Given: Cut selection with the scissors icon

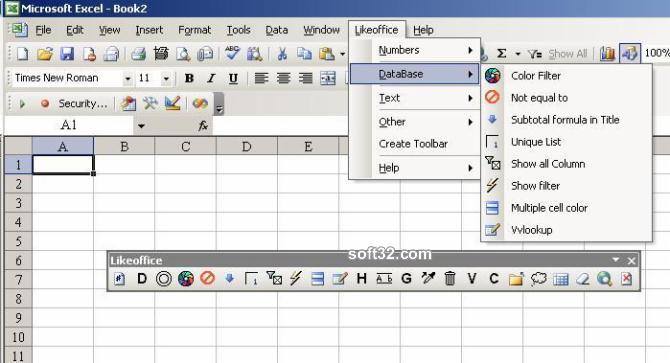Looking at the screenshot, I should [282, 54].
